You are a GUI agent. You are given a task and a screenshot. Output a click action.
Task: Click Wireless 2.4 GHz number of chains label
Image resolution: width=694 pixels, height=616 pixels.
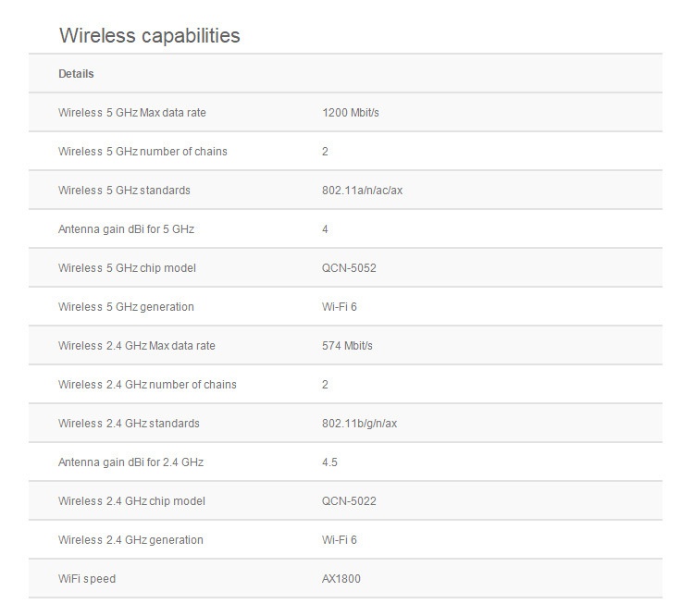pyautogui.click(x=147, y=385)
